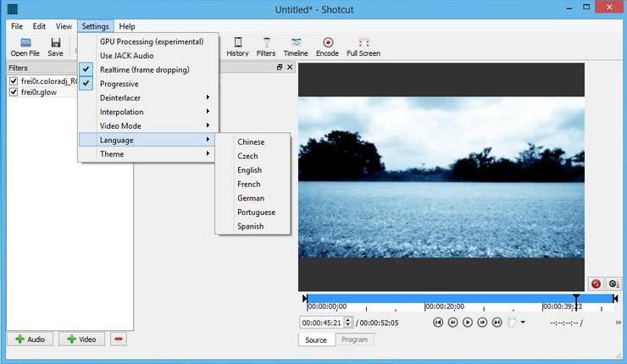
Task: Open the dropdown arrow next to playback icons
Action: point(523,322)
